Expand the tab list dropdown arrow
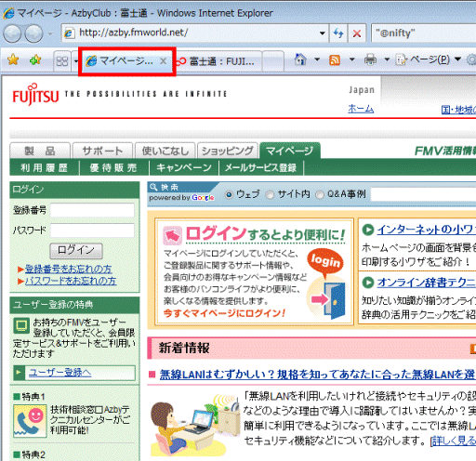Viewport: 476px width, 461px height. click(75, 61)
